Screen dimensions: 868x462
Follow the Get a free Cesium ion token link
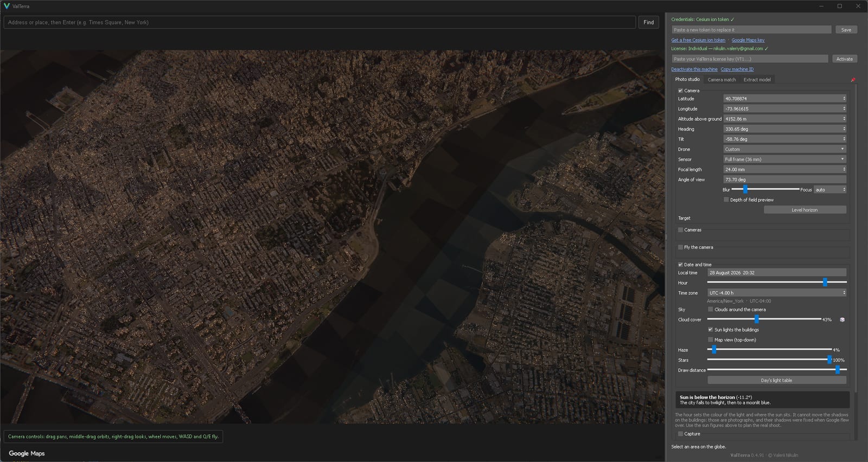(698, 40)
